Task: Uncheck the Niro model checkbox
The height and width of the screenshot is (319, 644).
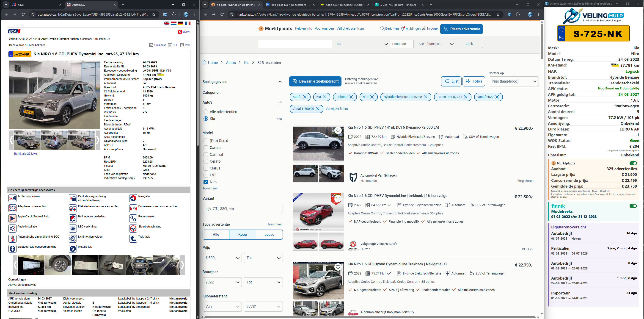Action: click(206, 182)
